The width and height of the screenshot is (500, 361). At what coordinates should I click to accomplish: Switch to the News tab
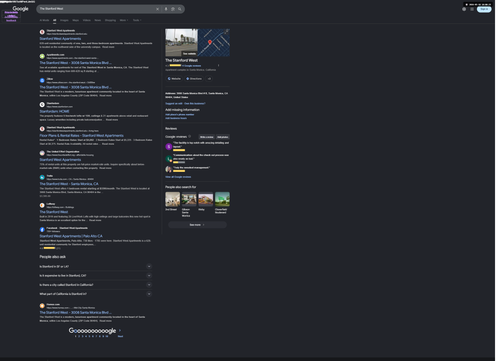click(98, 20)
